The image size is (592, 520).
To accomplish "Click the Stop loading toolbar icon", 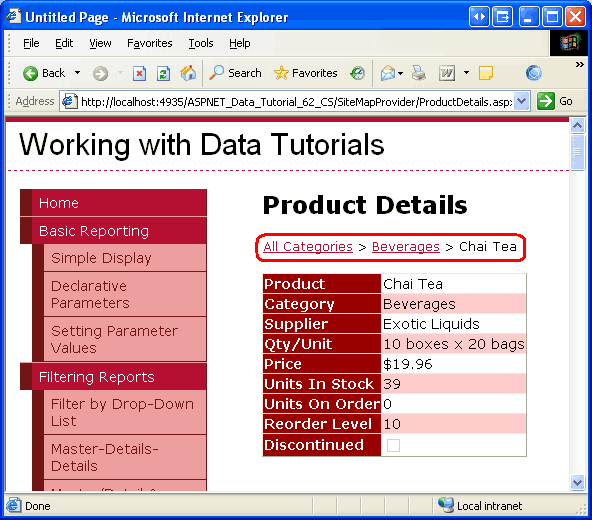I will [x=139, y=73].
